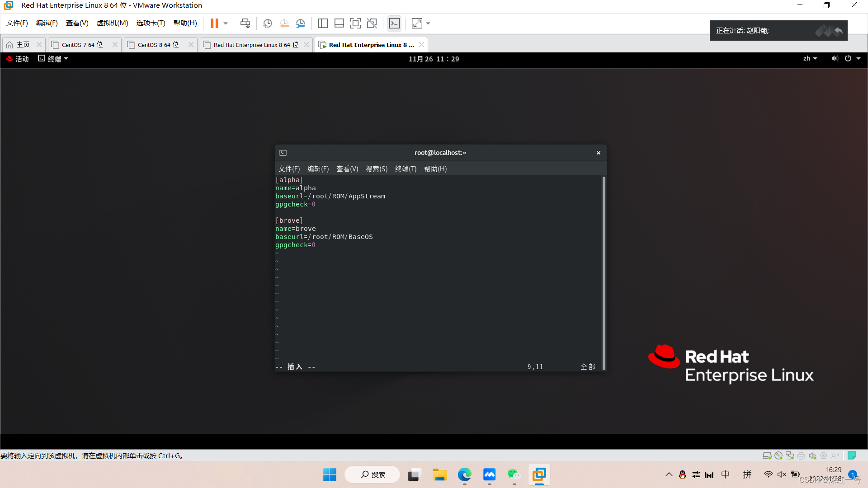Show the thumbnail bar panel icon
868x488 pixels.
[x=339, y=23]
